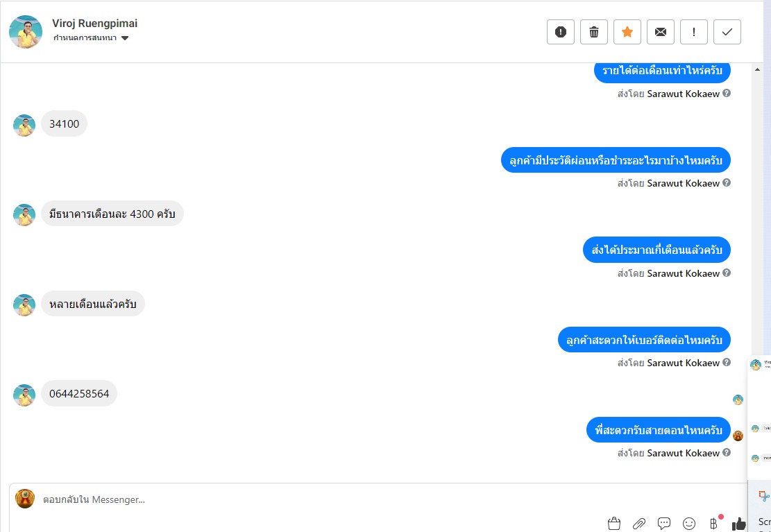Screen dimensions: 771x532
Task: Open saved replies speech bubble icon
Action: click(x=664, y=524)
